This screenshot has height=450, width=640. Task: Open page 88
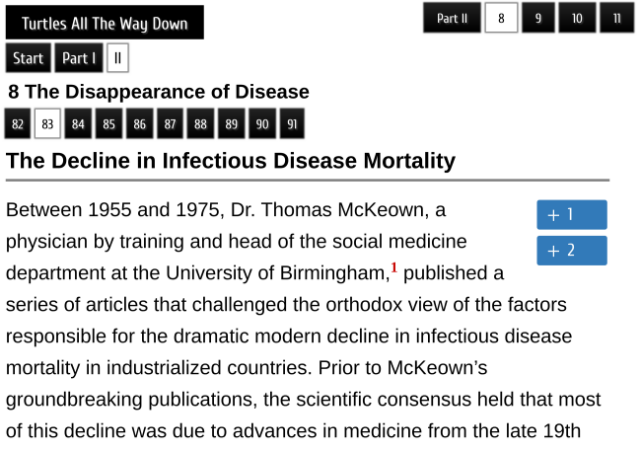200,124
